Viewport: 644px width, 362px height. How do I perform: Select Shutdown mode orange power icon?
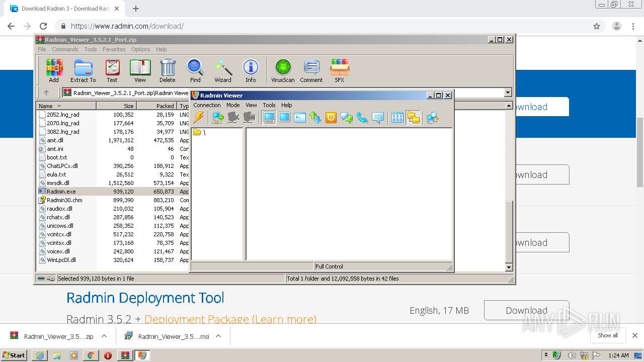click(331, 118)
